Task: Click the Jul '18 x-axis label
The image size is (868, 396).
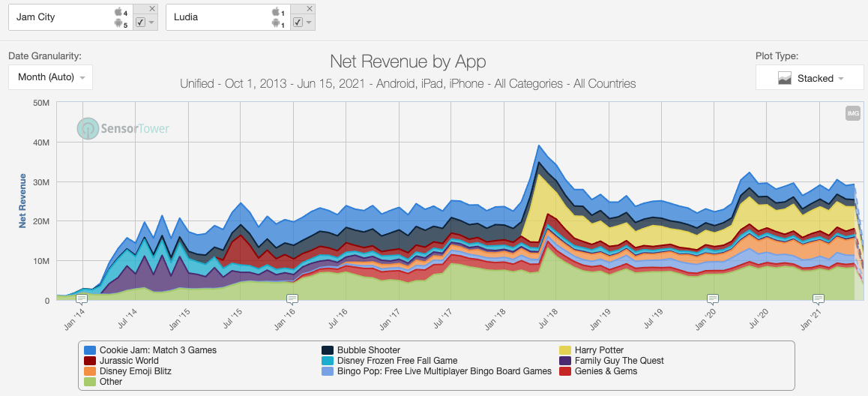Action: coord(548,319)
